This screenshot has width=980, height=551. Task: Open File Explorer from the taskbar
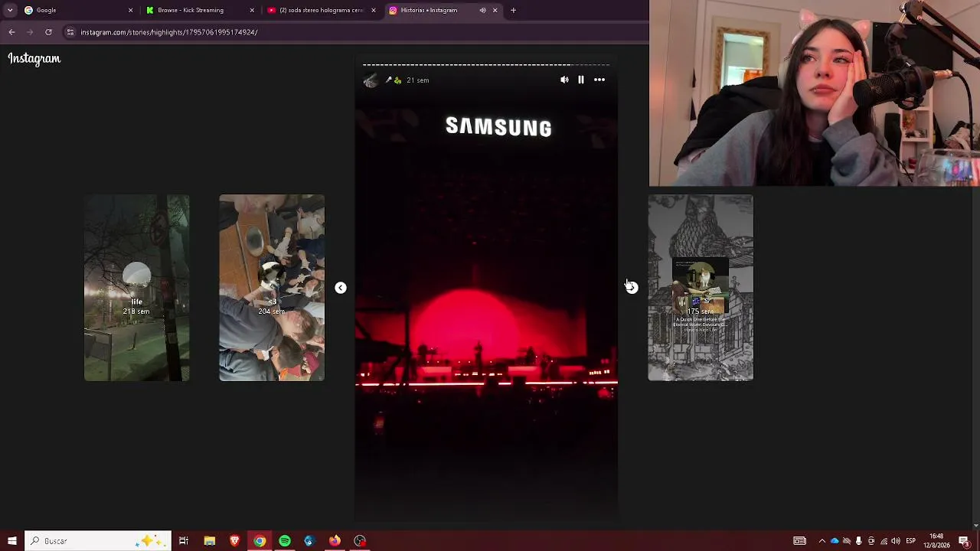pyautogui.click(x=209, y=541)
